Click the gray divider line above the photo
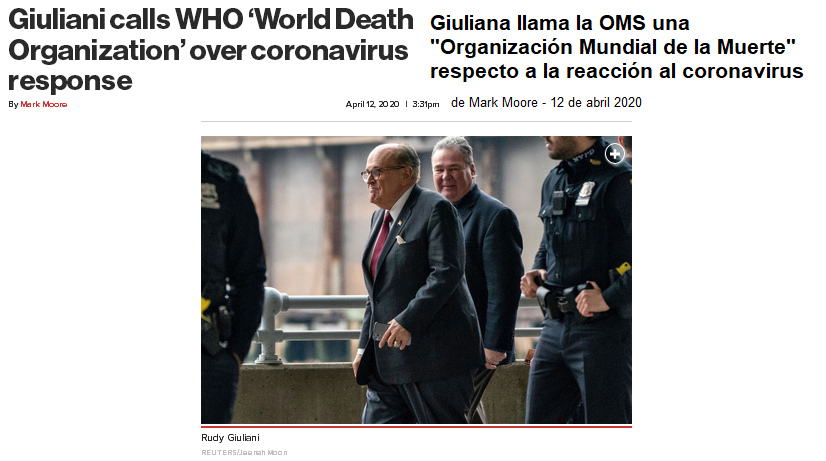 (416, 122)
